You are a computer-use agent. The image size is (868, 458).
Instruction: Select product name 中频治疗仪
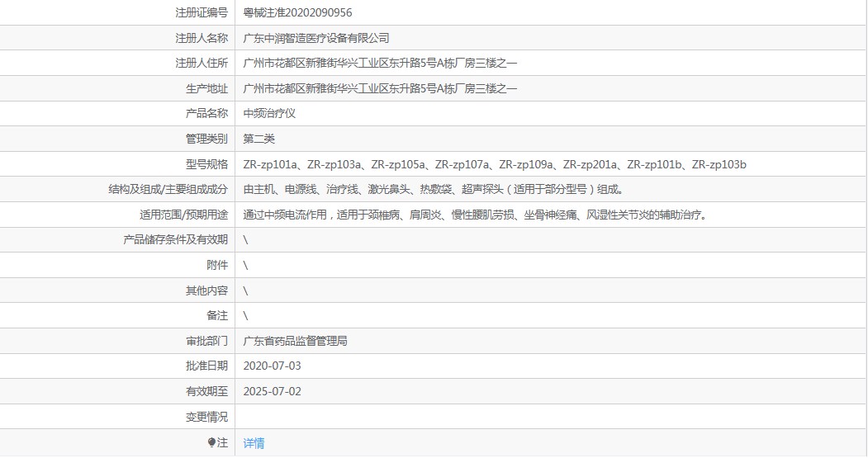coord(269,113)
